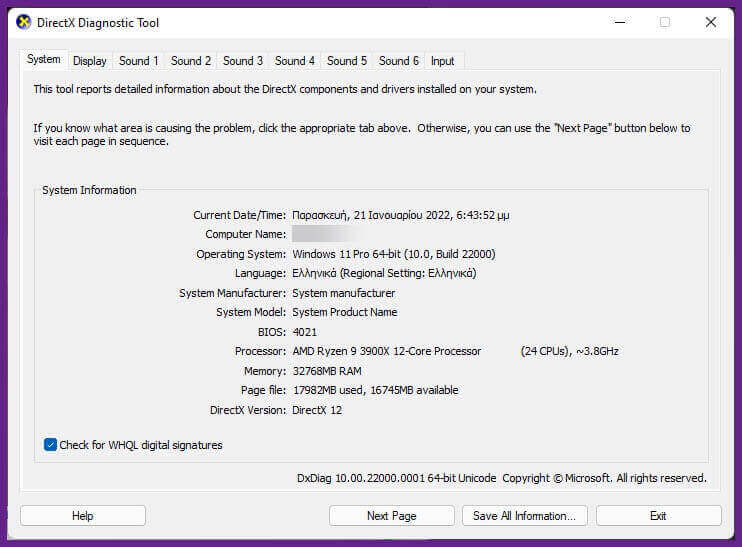Click the Help button
742x547 pixels.
point(83,515)
